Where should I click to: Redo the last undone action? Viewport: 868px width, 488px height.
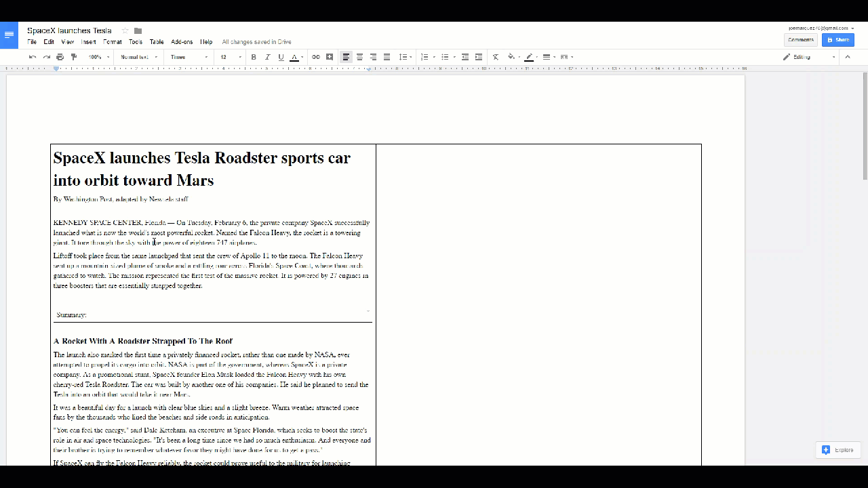pyautogui.click(x=46, y=57)
